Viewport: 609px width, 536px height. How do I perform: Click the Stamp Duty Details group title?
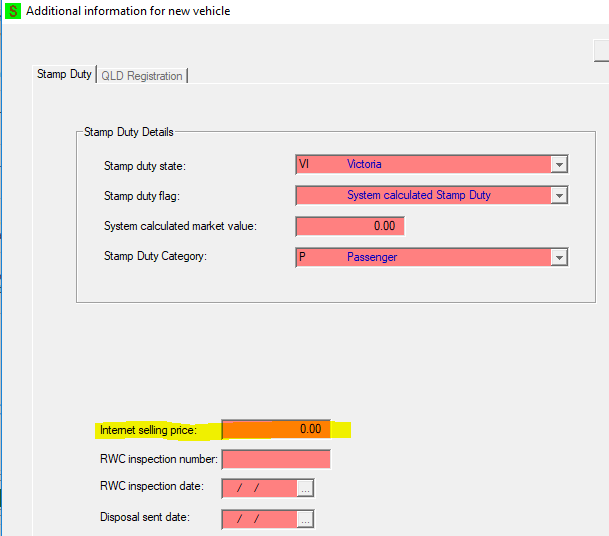pos(128,132)
